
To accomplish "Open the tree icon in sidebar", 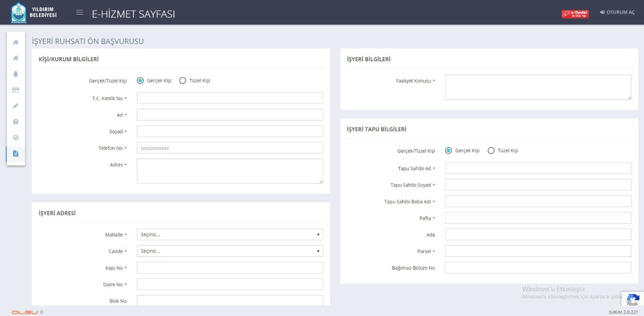I will click(x=16, y=74).
